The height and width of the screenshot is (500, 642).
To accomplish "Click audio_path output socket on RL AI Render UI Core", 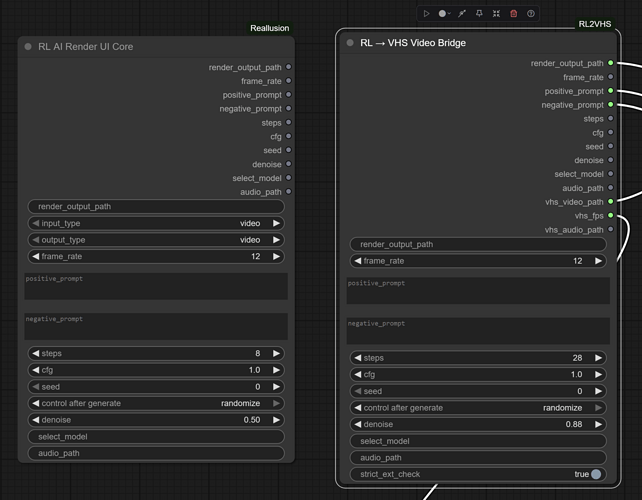I will 289,192.
